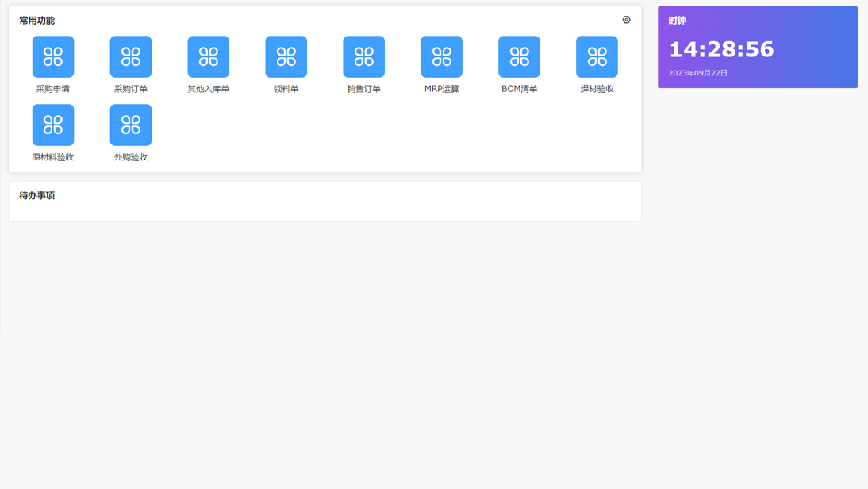
Task: Open the 采购申请 shortcut icon
Action: pyautogui.click(x=53, y=56)
